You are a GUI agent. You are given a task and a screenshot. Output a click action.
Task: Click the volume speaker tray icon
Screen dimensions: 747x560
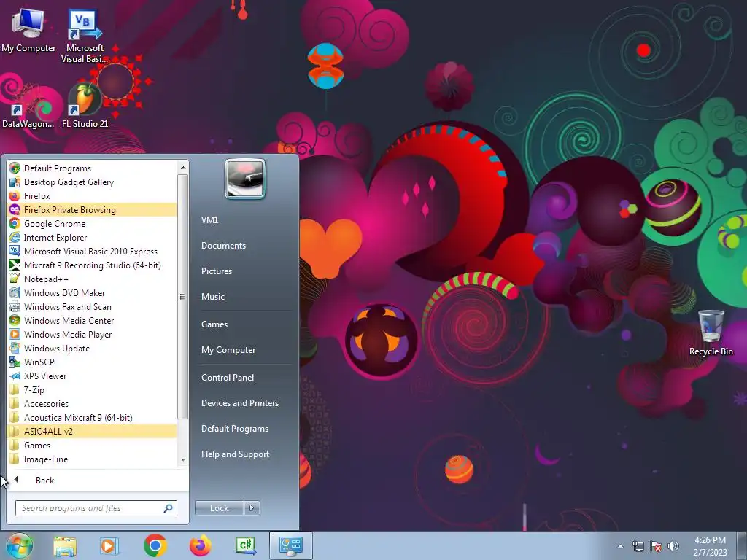tap(673, 546)
